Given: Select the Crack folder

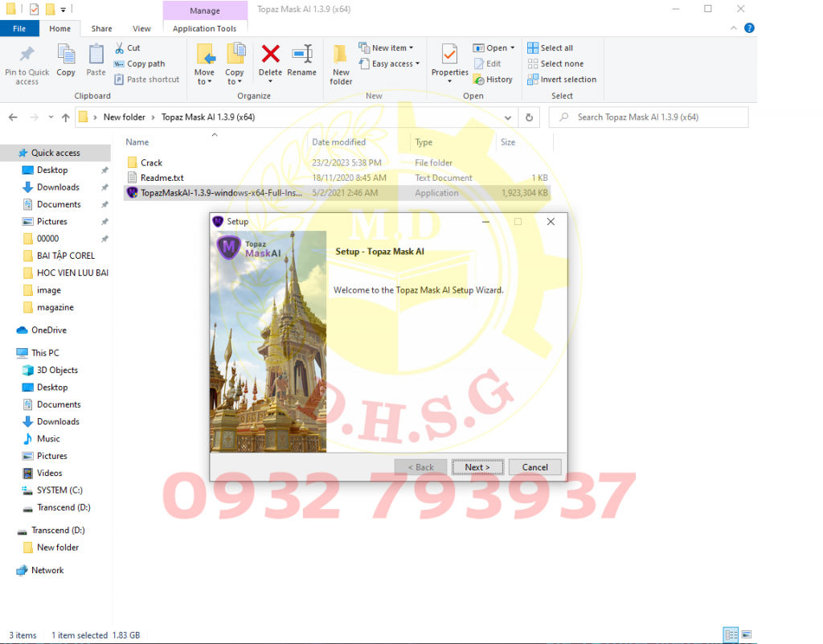Looking at the screenshot, I should click(x=151, y=162).
